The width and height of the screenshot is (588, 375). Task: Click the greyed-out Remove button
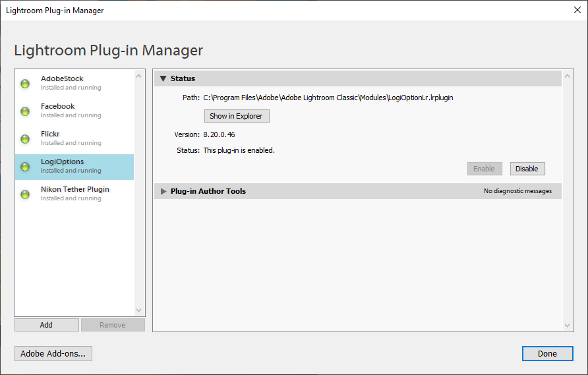click(113, 325)
